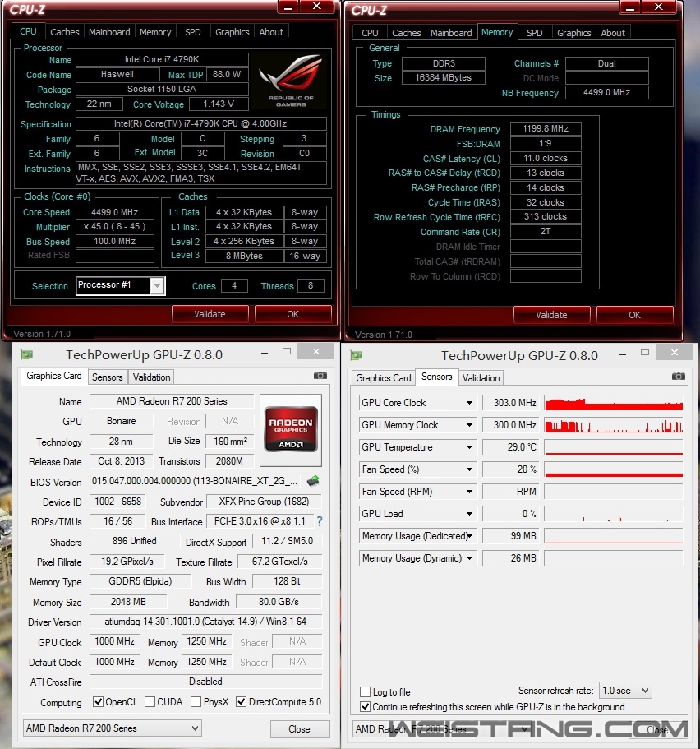The width and height of the screenshot is (700, 749).
Task: Click the Name field Intel Core i7 4790K
Action: (x=162, y=59)
